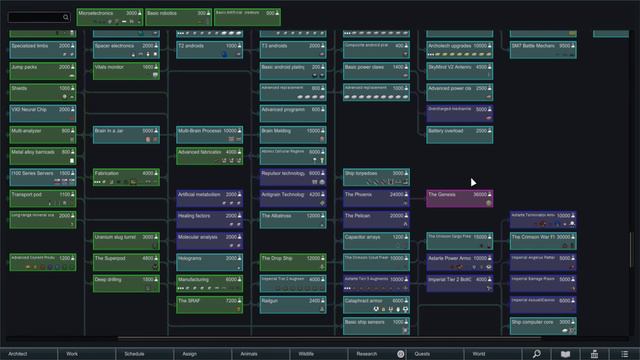This screenshot has width=640, height=360.
Task: Select the Capacitor arrays node
Action: coord(376,241)
